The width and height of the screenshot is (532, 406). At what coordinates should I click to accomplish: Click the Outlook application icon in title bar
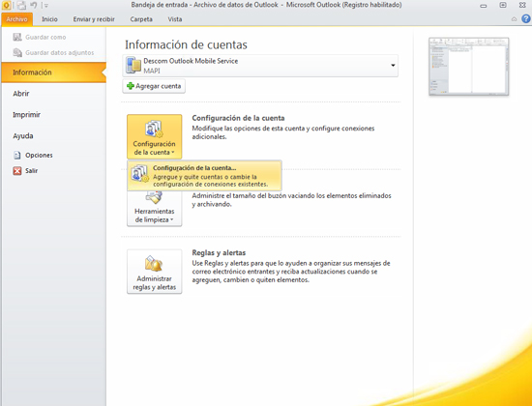coord(6,5)
